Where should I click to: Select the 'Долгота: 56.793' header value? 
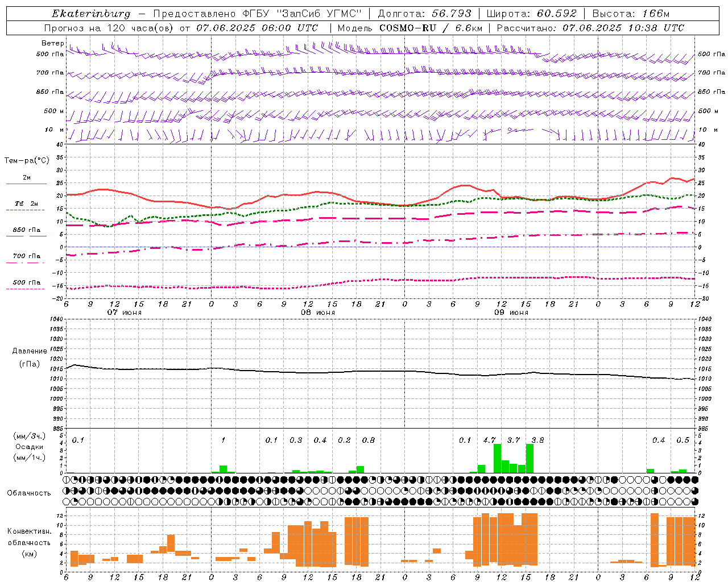tap(425, 14)
